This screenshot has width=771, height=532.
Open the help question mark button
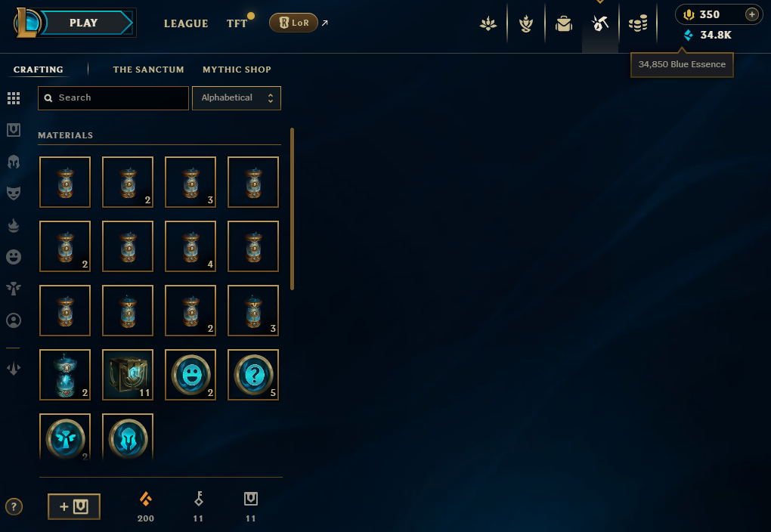pos(14,506)
